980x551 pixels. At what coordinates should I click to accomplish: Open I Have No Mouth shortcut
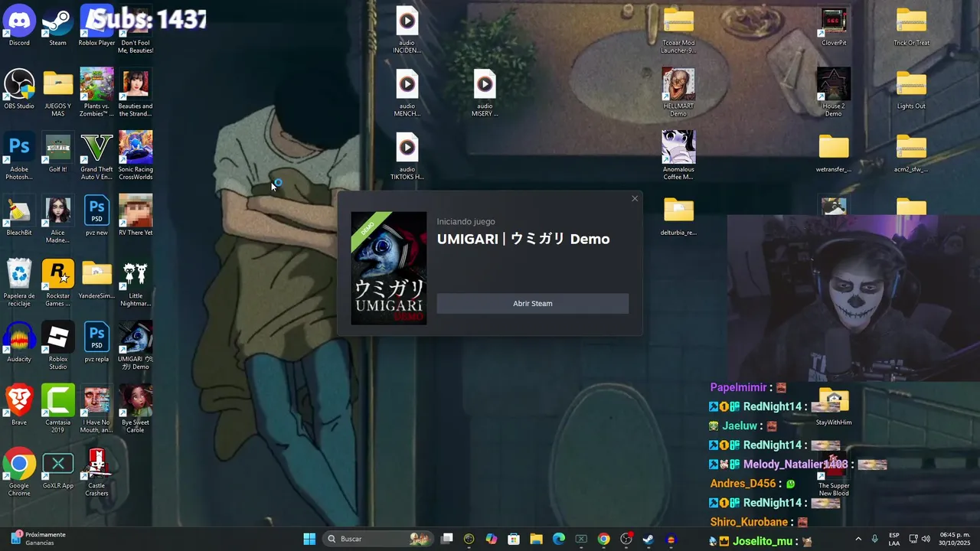96,409
